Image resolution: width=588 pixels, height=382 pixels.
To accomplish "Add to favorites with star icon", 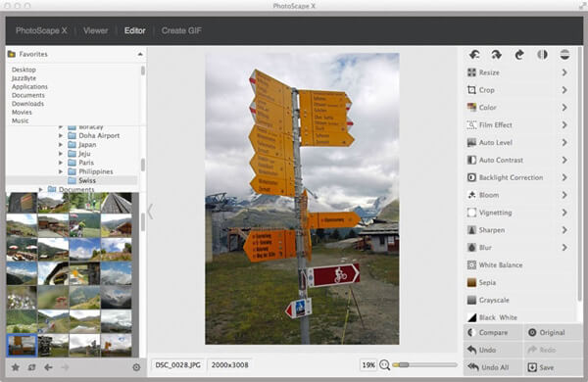I will click(x=16, y=367).
